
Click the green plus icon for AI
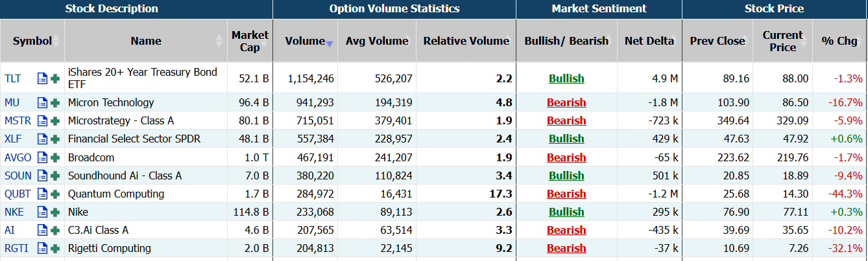click(x=55, y=230)
